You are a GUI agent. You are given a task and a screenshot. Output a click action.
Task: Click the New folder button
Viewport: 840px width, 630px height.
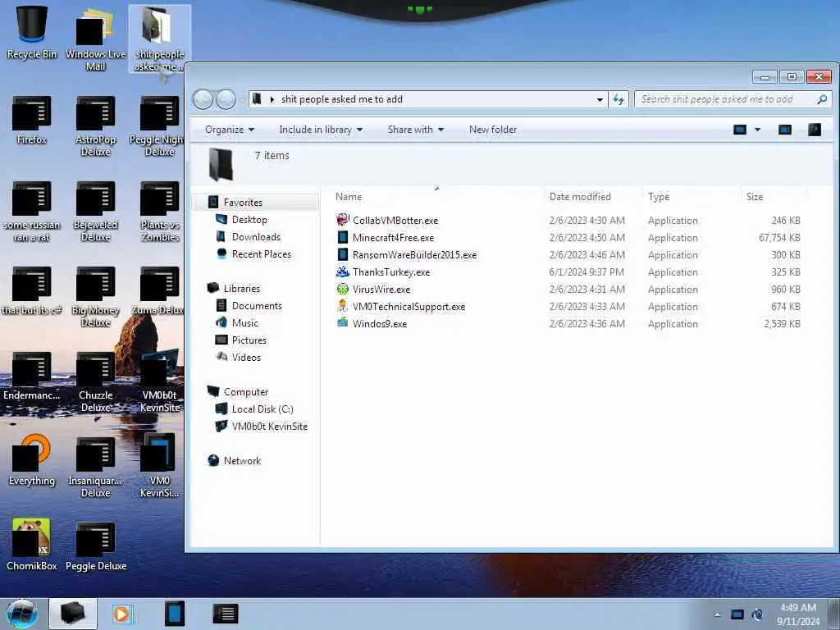[493, 130]
